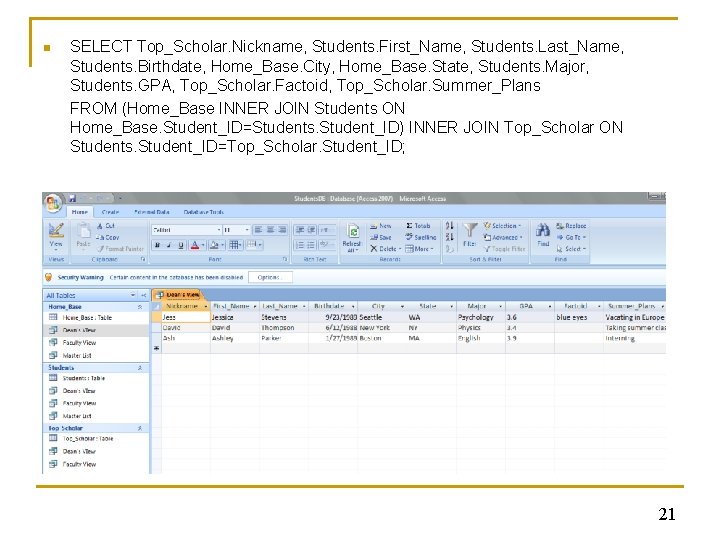720x540 pixels.
Task: Toggle the bullet list button
Action: [311, 245]
